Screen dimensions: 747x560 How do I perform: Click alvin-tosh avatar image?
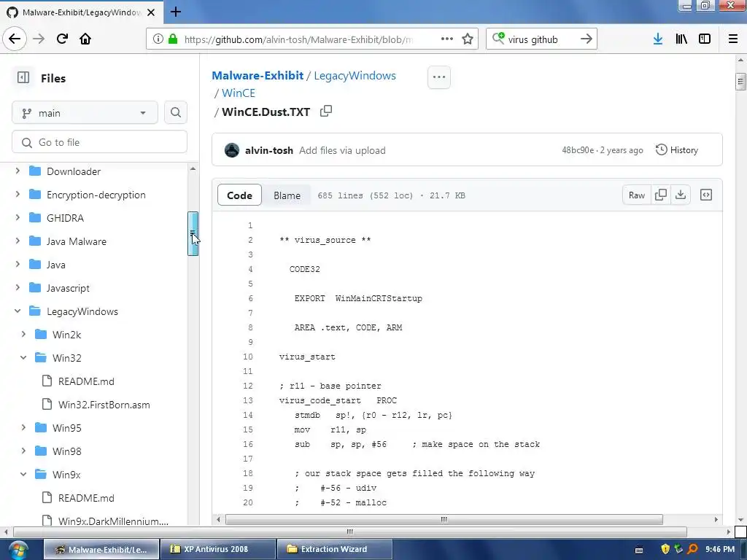tap(231, 150)
